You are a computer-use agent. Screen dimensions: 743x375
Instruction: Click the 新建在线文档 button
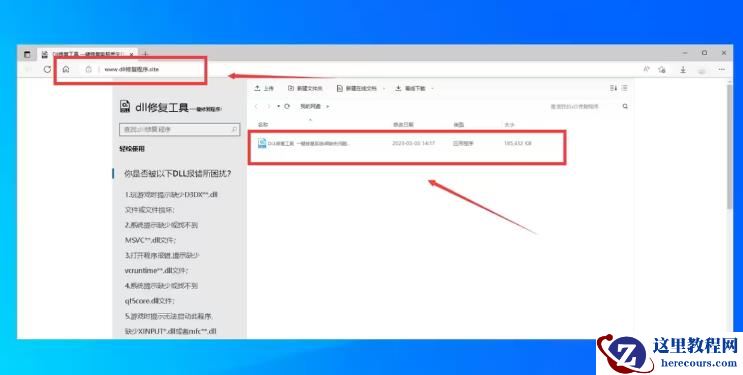point(357,88)
